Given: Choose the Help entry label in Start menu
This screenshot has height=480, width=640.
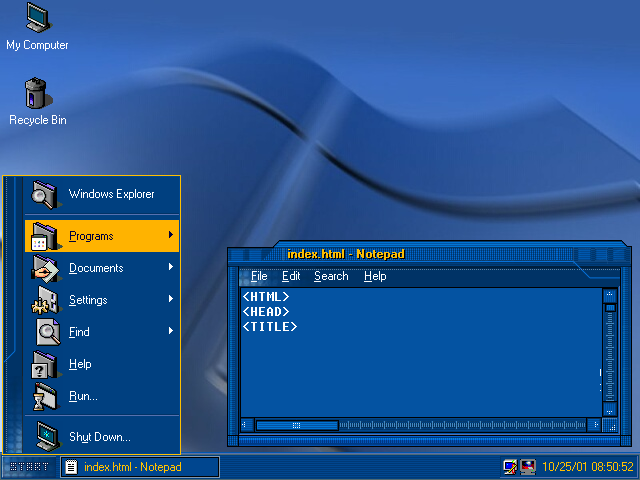Looking at the screenshot, I should (80, 364).
